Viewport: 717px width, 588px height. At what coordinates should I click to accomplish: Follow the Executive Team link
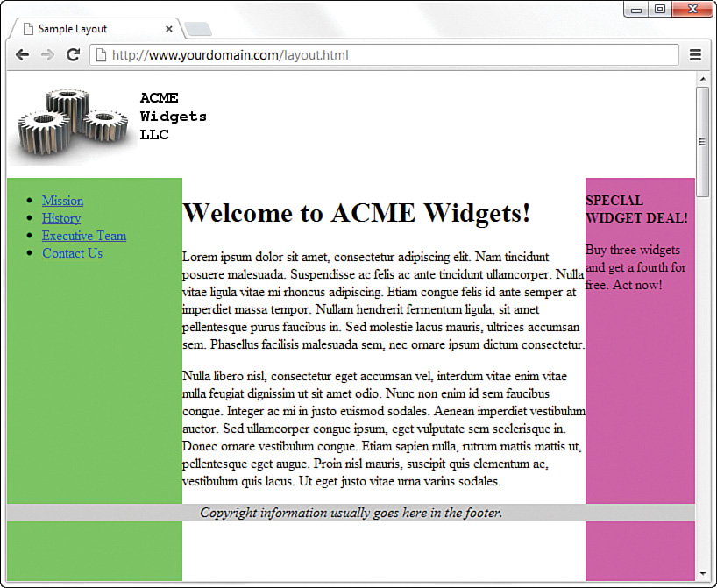point(83,236)
